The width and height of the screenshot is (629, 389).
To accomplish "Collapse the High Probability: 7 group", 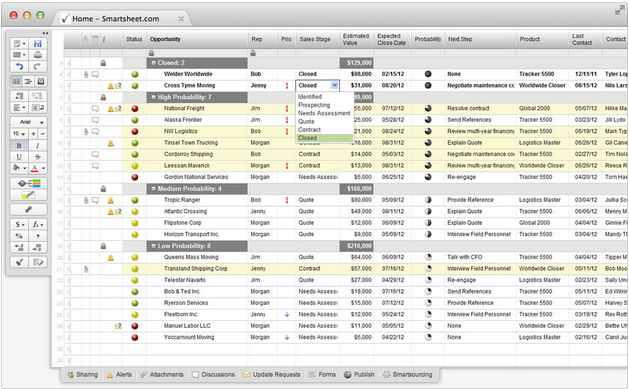I will [153, 97].
